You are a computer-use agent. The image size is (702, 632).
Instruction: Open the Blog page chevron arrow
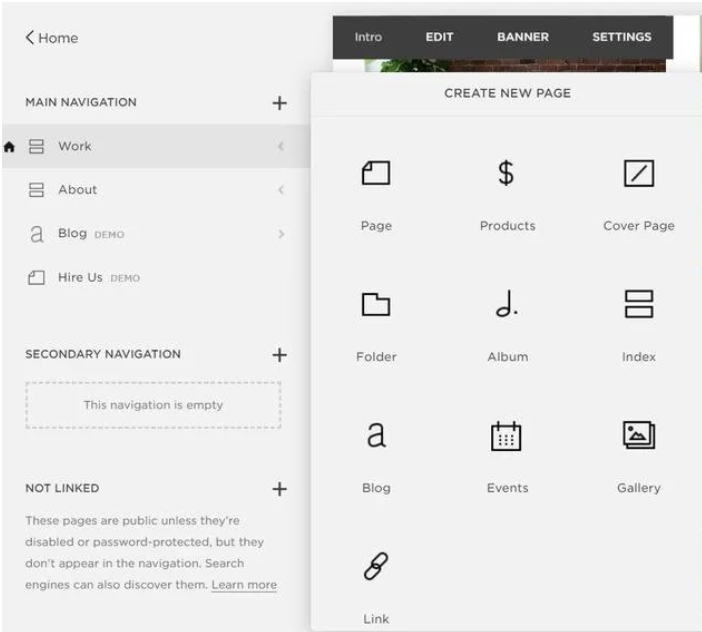tap(281, 234)
